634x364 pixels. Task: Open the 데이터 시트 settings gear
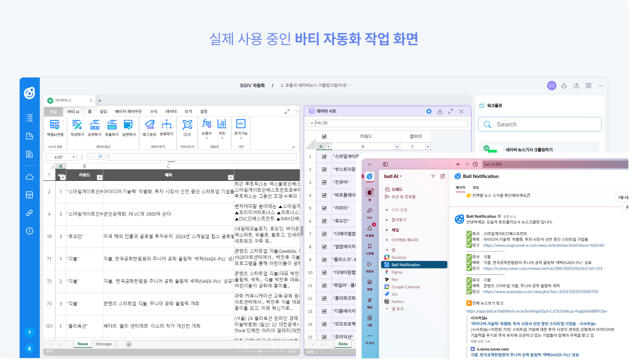point(429,111)
